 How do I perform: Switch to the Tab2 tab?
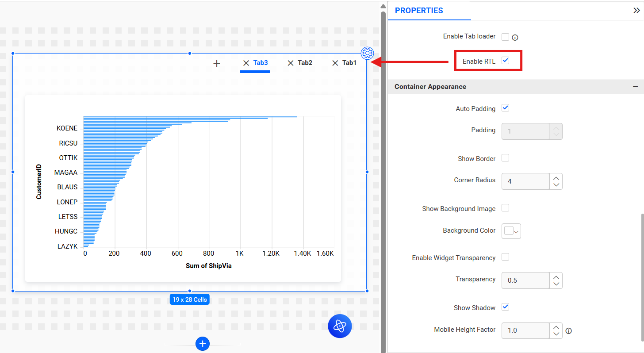pyautogui.click(x=305, y=63)
